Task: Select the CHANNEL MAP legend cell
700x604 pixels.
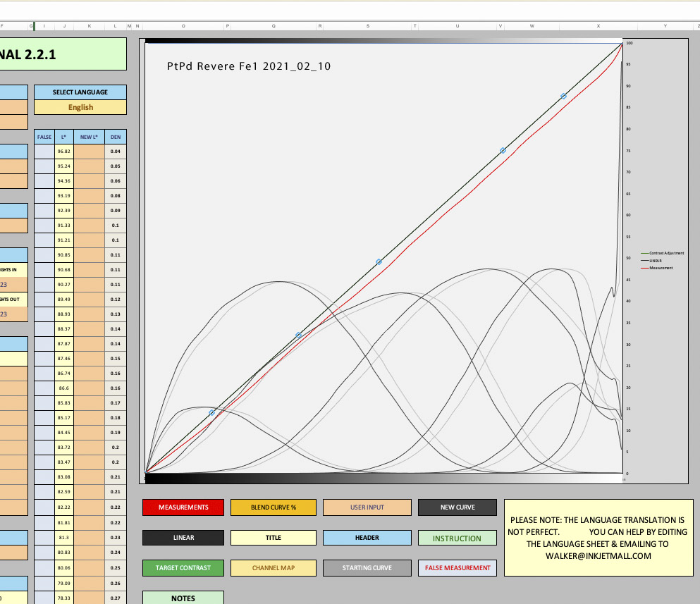Action: tap(274, 568)
